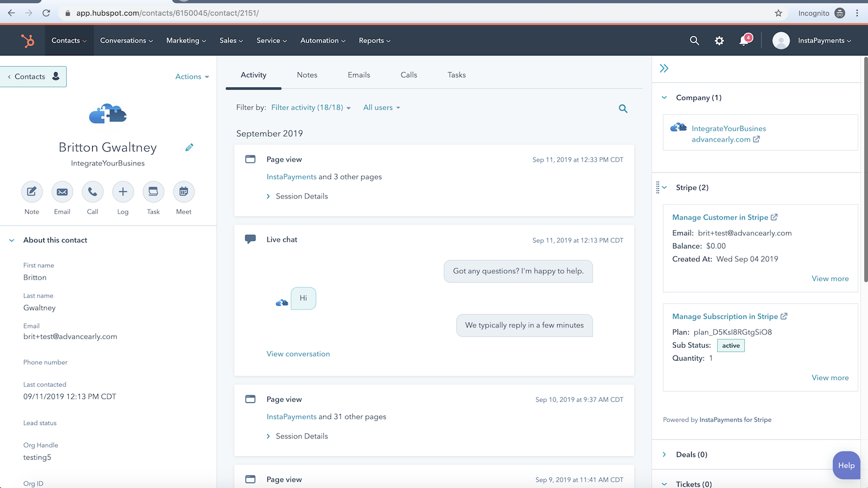Viewport: 868px width, 488px height.
Task: Collapse the About this contact section
Action: (x=12, y=240)
